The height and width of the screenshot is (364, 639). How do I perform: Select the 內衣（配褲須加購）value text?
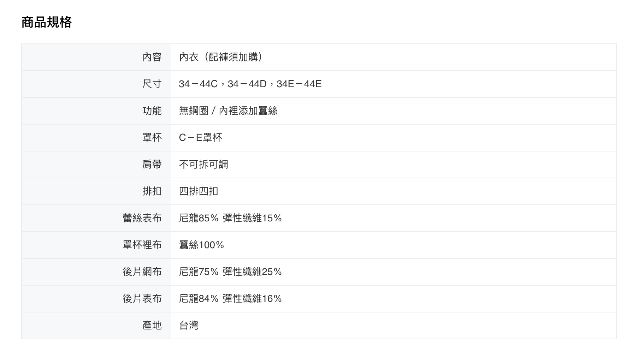(x=221, y=57)
